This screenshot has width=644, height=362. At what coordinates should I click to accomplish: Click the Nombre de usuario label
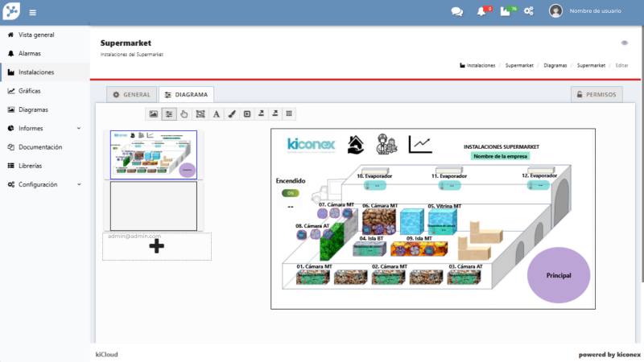(595, 11)
